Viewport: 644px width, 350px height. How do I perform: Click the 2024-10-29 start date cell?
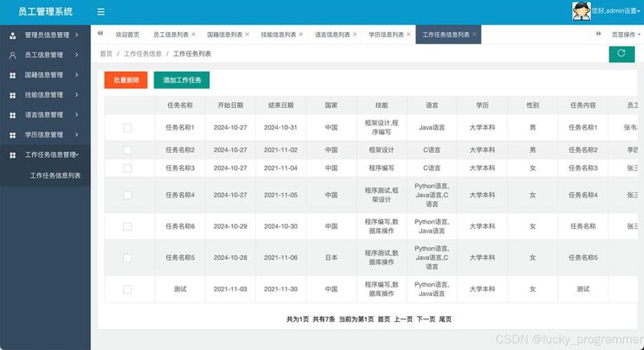point(230,227)
